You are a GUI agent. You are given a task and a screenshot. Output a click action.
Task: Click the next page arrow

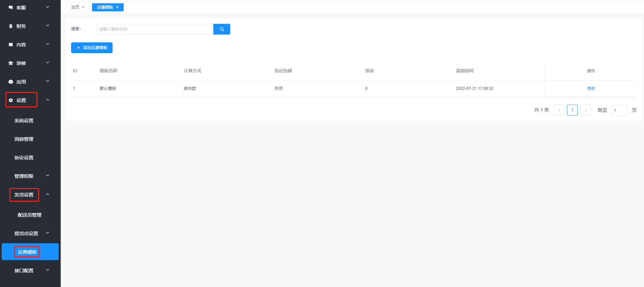click(x=586, y=110)
